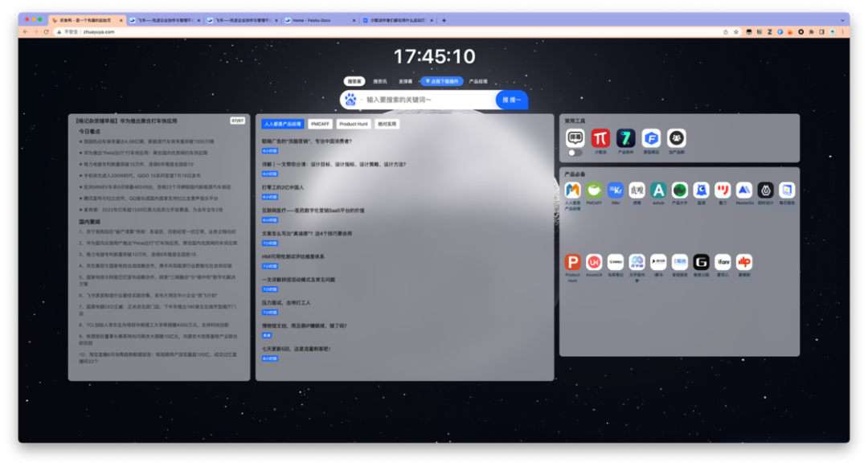This screenshot has height=467, width=868.
Task: Open the 虎嗅 site icon
Action: (637, 190)
